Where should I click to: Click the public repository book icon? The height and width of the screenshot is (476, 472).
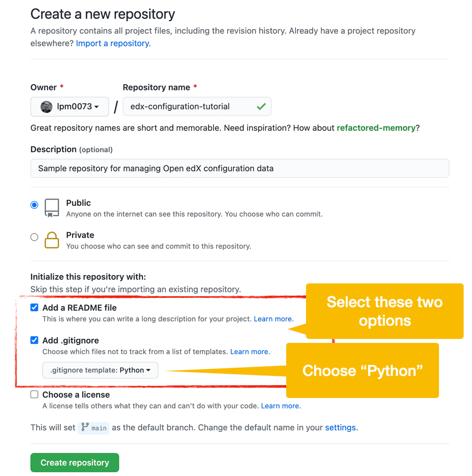[x=52, y=208]
